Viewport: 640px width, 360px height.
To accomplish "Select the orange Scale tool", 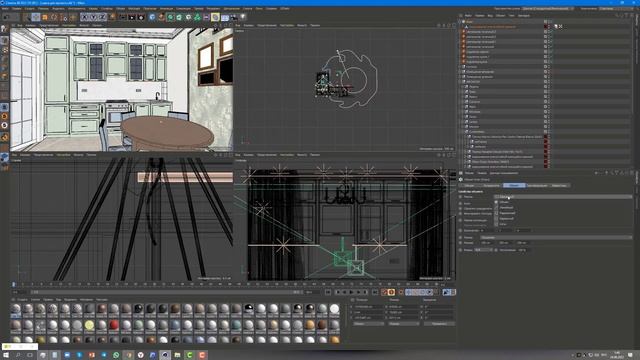I will [44, 17].
